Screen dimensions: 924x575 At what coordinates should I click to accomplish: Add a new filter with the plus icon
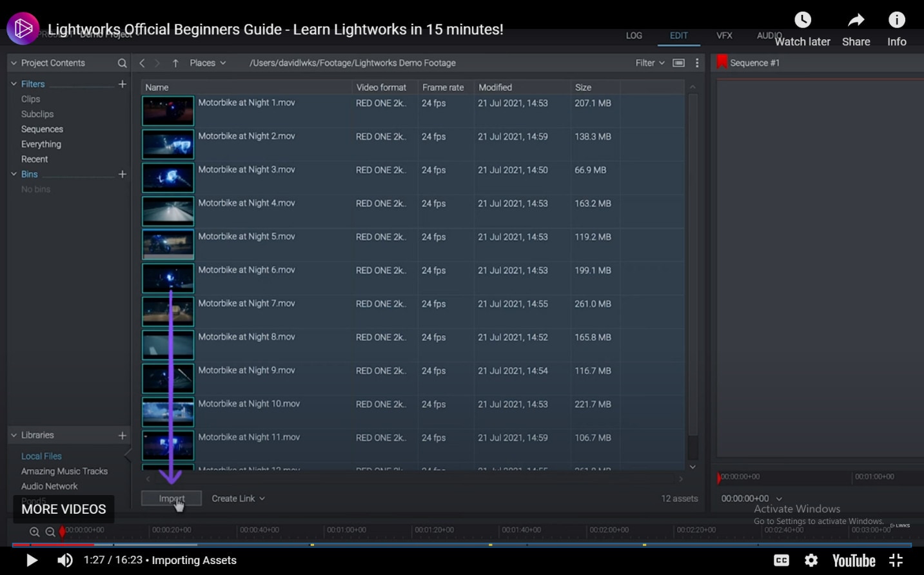click(x=122, y=84)
